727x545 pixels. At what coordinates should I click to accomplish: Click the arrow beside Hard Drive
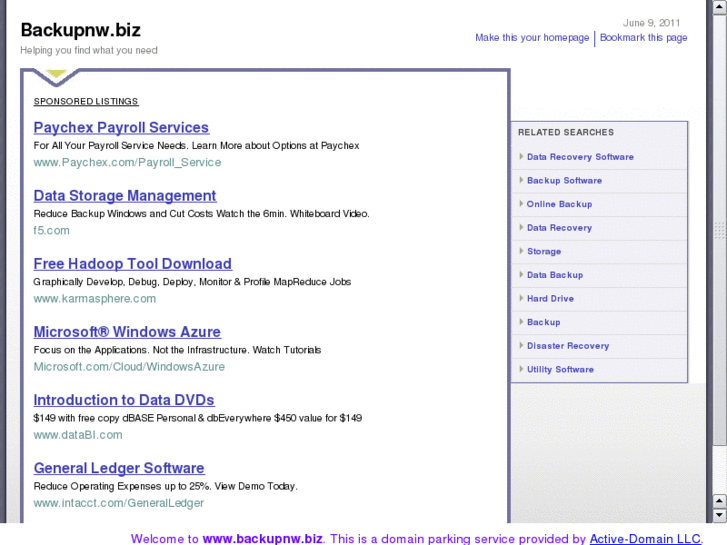click(521, 298)
